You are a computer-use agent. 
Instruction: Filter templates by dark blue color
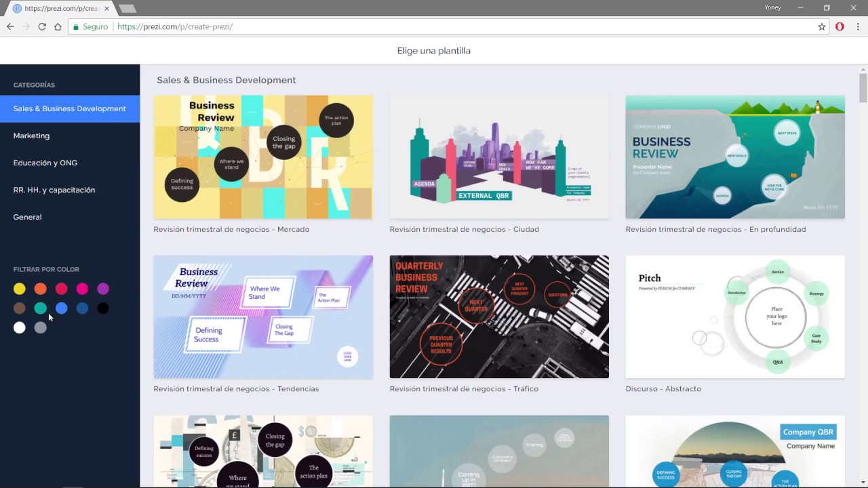82,308
